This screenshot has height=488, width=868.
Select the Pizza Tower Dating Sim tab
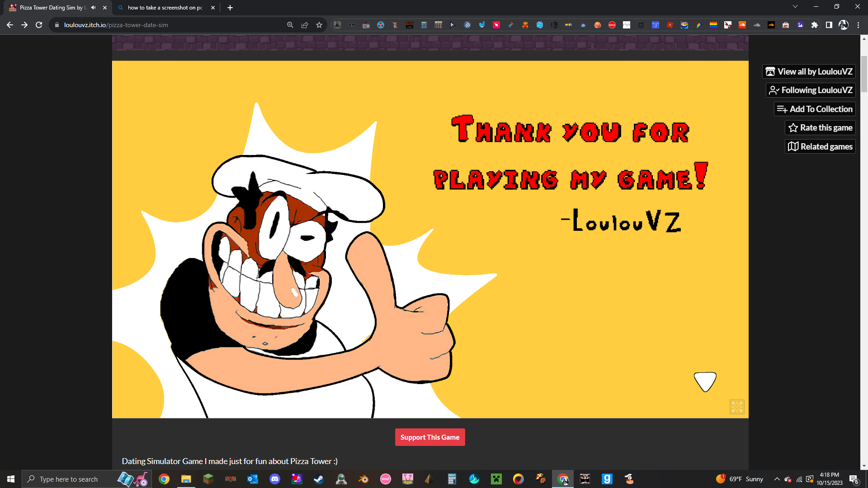(50, 7)
